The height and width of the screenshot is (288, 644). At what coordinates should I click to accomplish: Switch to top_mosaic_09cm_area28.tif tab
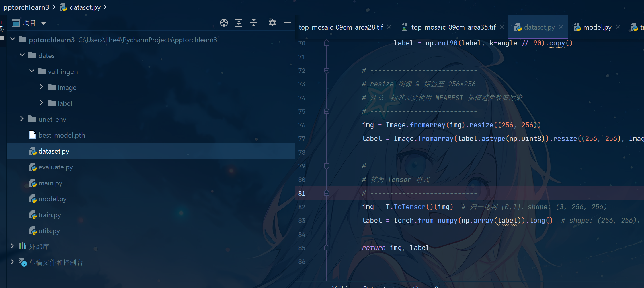pos(341,27)
